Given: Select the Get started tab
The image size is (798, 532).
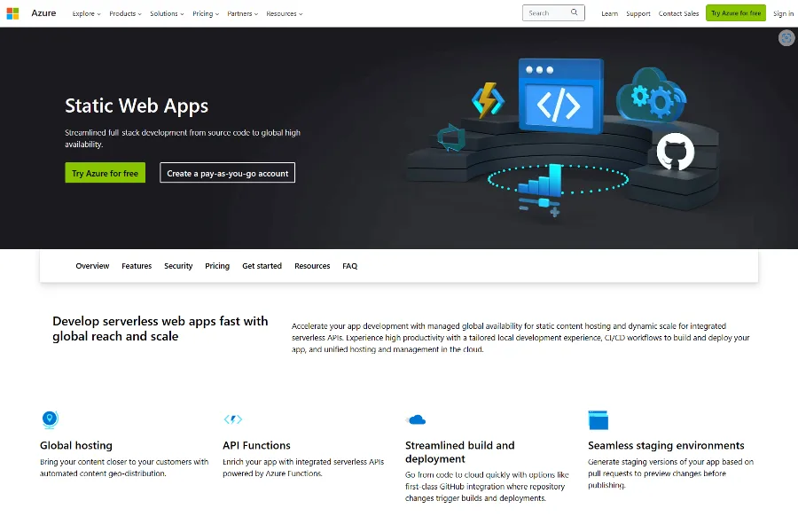Looking at the screenshot, I should (x=262, y=266).
